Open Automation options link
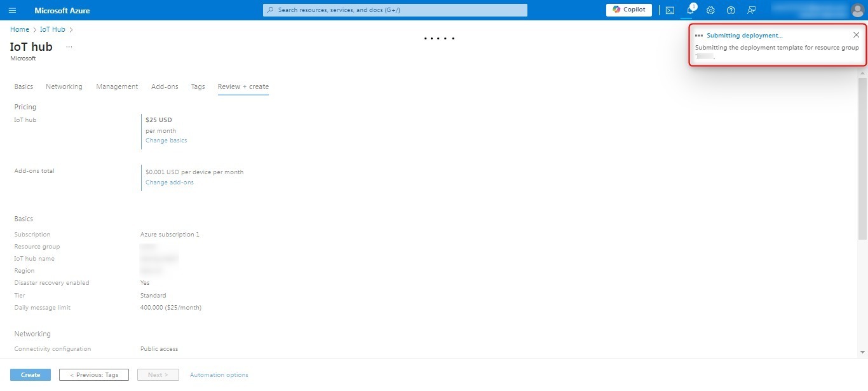This screenshot has height=391, width=868. click(219, 375)
